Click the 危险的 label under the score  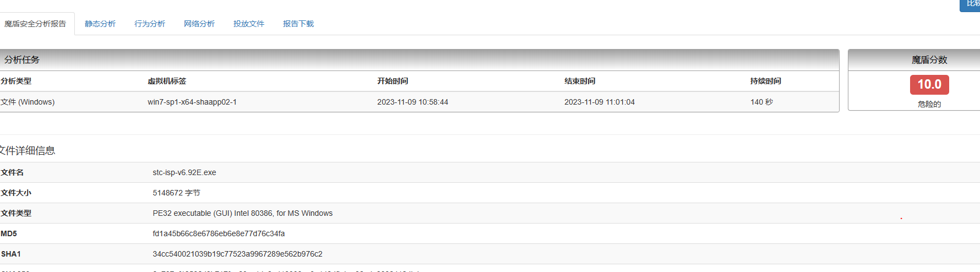929,104
